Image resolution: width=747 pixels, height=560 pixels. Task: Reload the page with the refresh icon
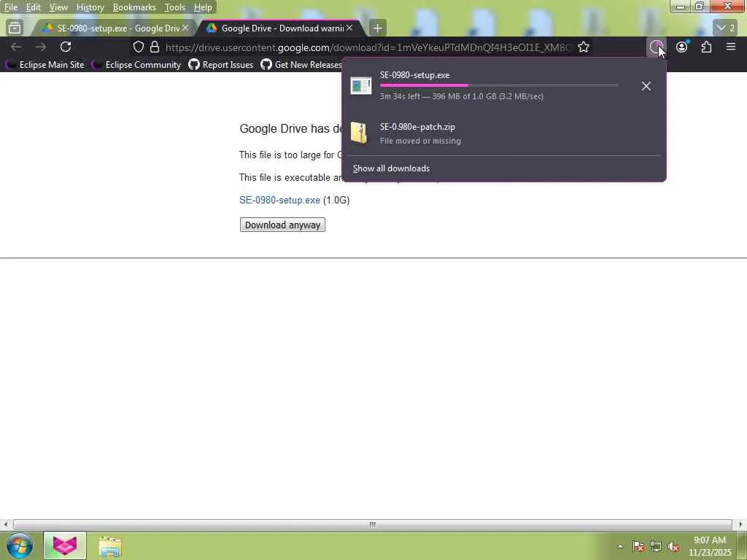point(66,47)
